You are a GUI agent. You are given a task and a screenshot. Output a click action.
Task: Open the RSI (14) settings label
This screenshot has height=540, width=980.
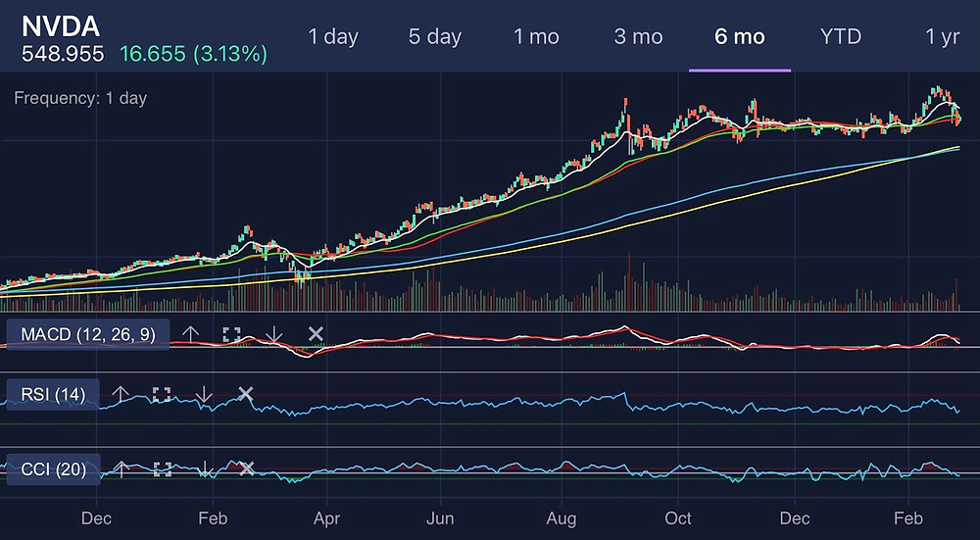pyautogui.click(x=53, y=394)
